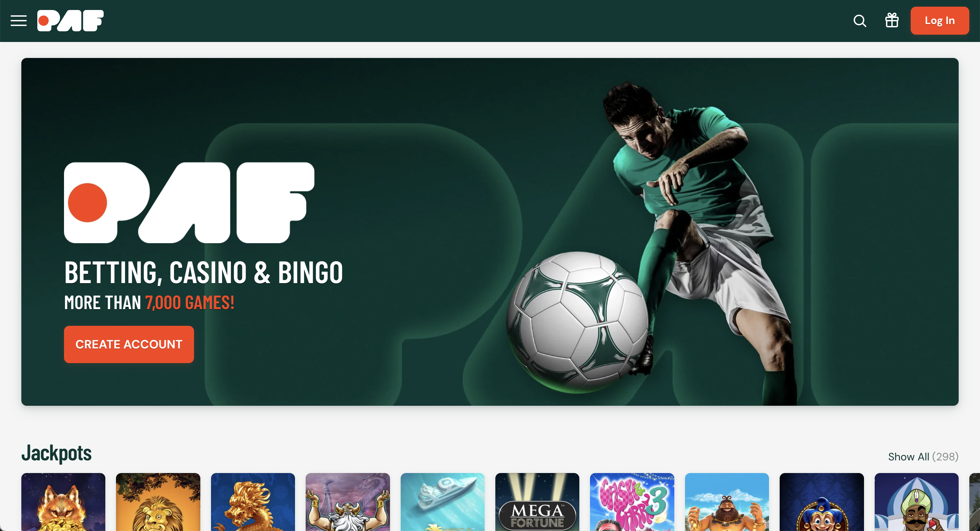This screenshot has width=980, height=531.
Task: Open the genie on blue sky game
Action: [727, 502]
